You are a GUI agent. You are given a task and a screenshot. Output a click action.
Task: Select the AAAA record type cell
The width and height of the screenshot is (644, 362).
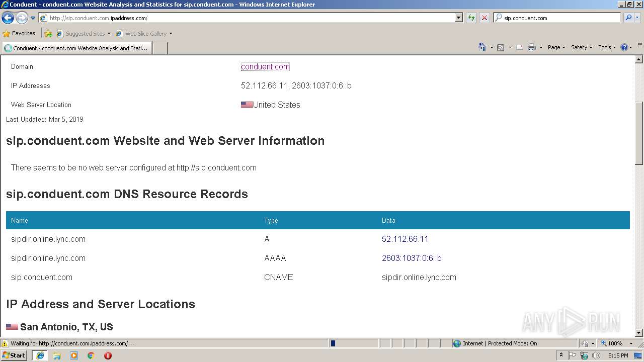[275, 258]
